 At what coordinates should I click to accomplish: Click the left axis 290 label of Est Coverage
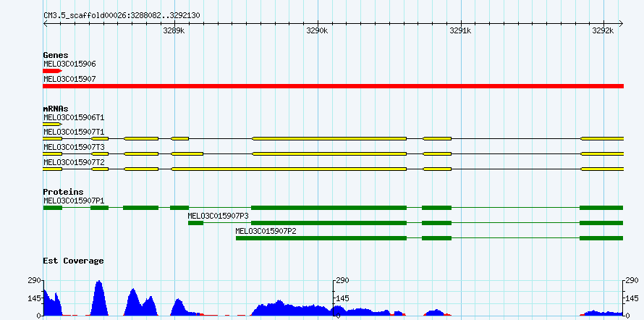point(35,281)
